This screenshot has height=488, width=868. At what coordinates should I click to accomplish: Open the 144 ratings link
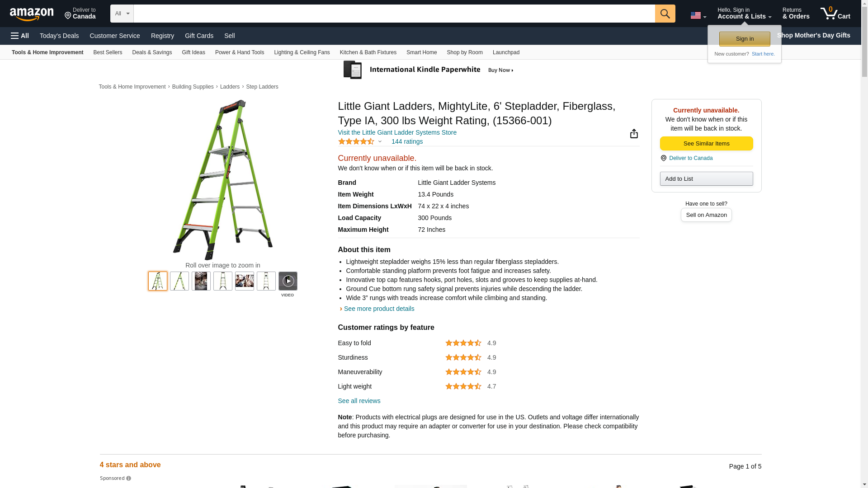(406, 142)
